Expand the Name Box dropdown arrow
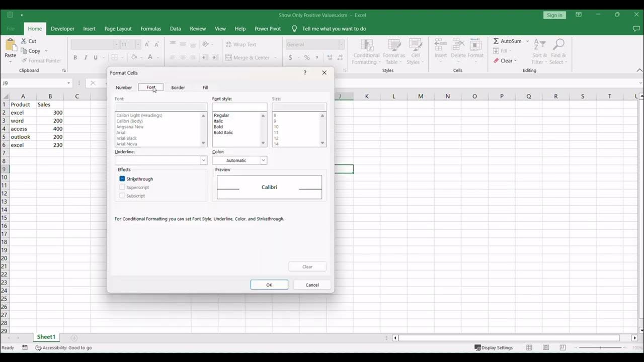The width and height of the screenshot is (644, 362). (x=69, y=83)
